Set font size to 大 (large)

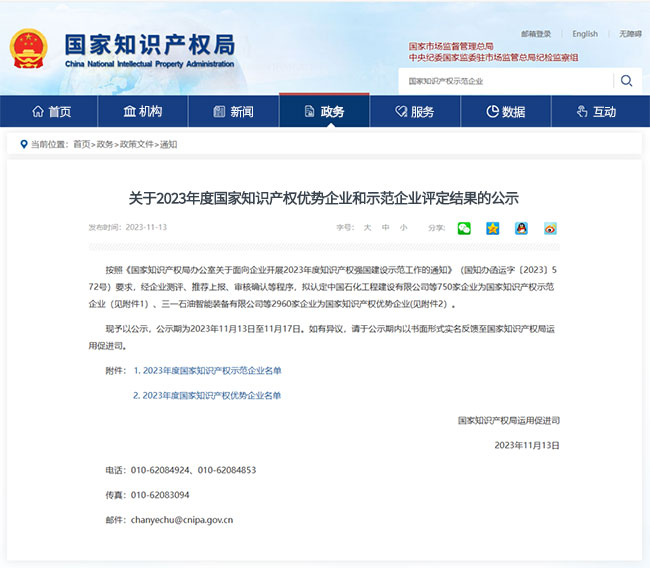[367, 228]
